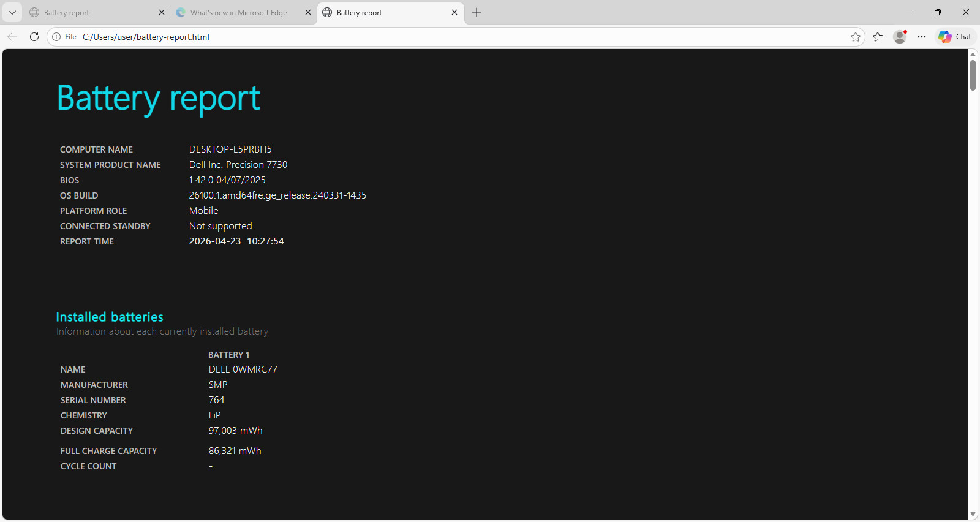The width and height of the screenshot is (980, 522).
Task: Select chemistry value LiP
Action: point(214,415)
